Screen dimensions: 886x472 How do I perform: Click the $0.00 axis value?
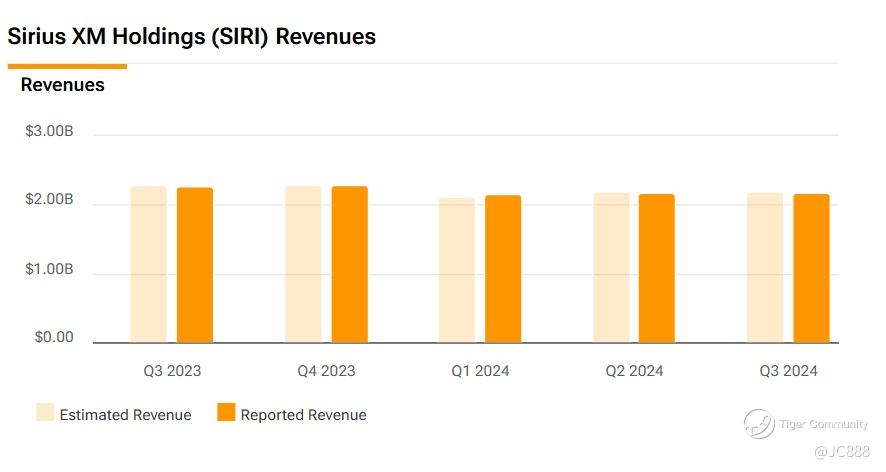click(54, 337)
